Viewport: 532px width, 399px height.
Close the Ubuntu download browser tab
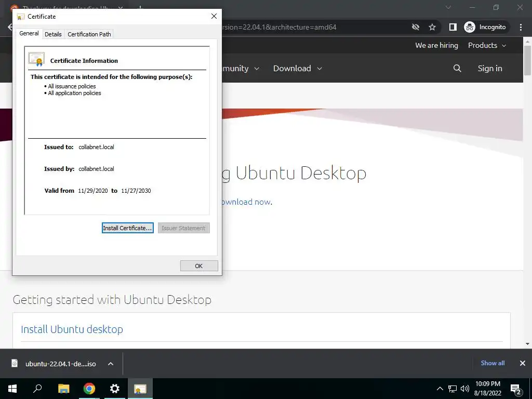coord(121,7)
